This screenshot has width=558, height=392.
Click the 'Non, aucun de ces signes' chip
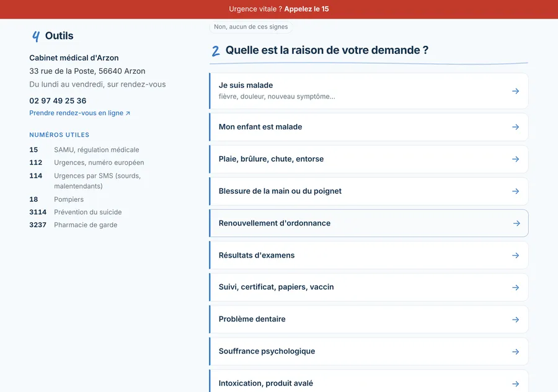click(251, 27)
